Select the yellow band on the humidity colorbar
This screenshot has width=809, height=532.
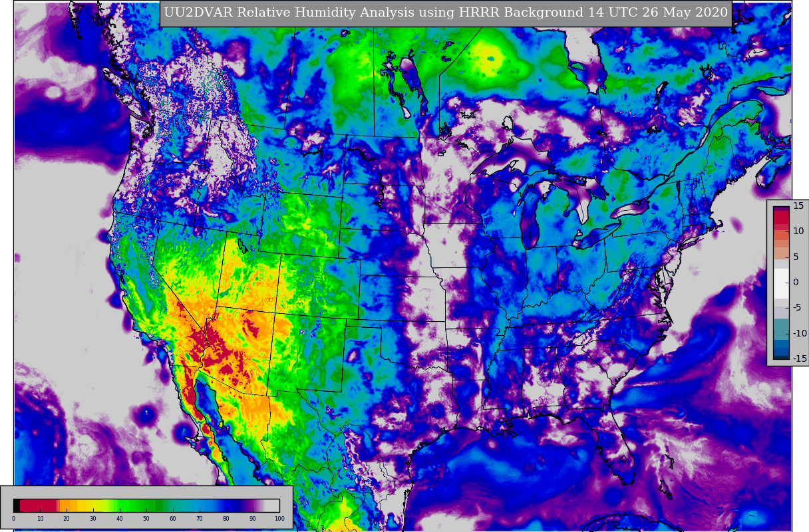point(90,505)
